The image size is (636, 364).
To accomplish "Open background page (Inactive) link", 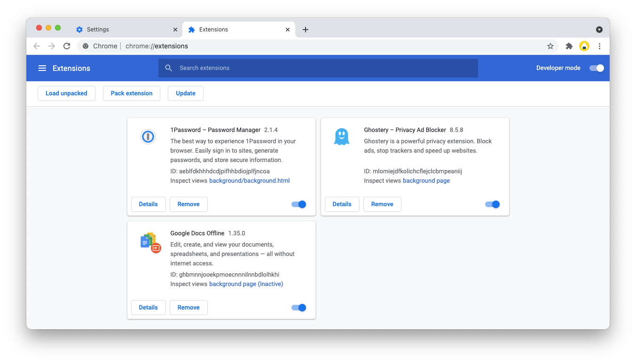I will (x=246, y=284).
